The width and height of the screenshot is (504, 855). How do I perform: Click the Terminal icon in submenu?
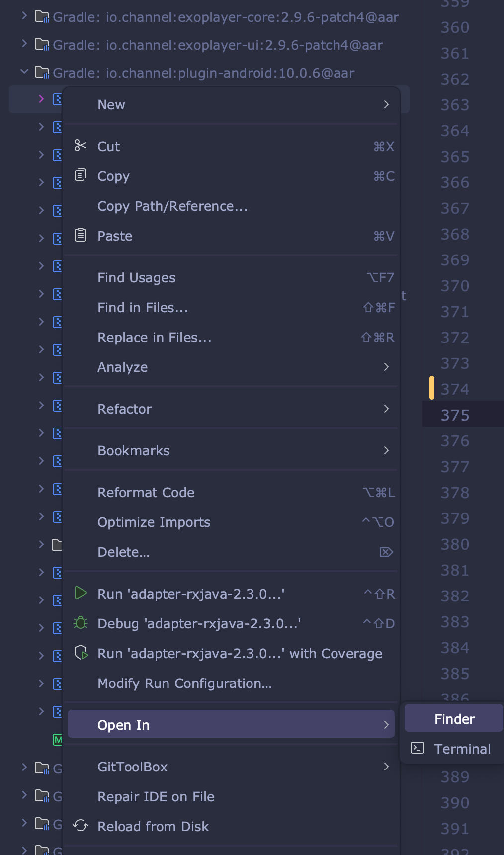(418, 748)
